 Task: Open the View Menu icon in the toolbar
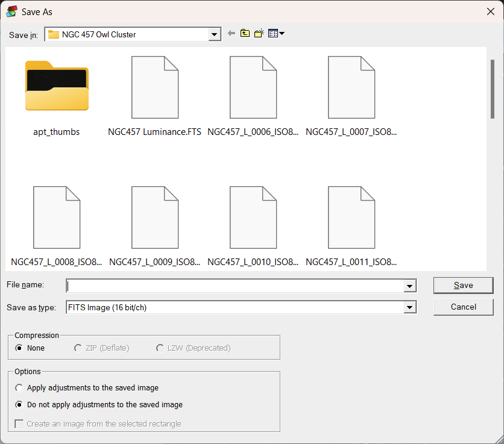[x=275, y=33]
